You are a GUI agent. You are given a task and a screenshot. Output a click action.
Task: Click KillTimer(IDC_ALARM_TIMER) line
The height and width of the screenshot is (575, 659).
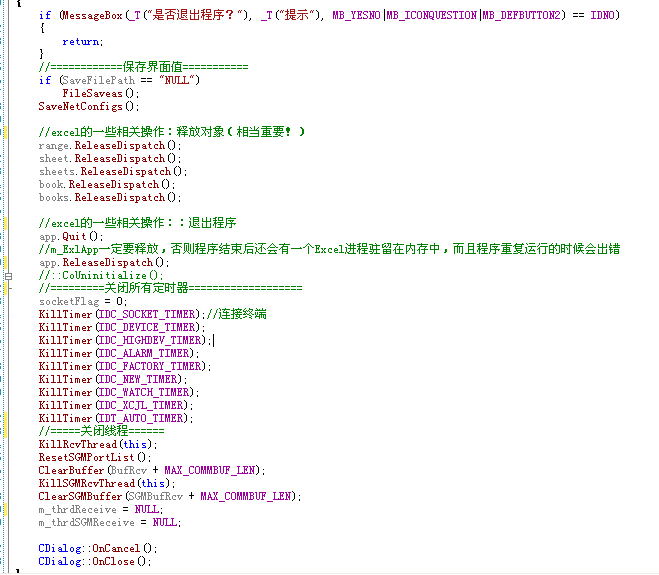(x=119, y=353)
